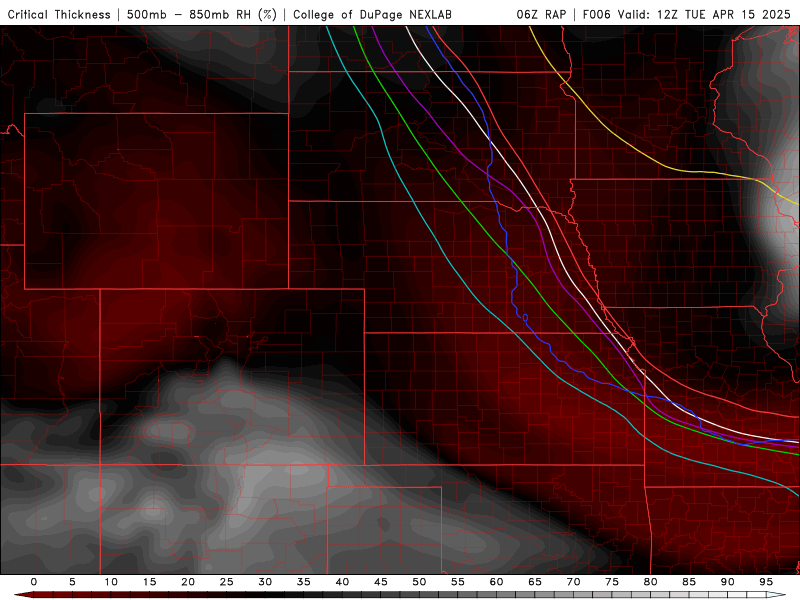
Task: Click the "06Z RAP" model run label
Action: 541,14
